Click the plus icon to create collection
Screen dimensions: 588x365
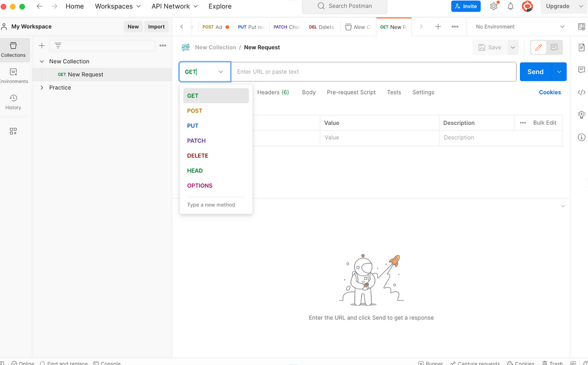42,46
